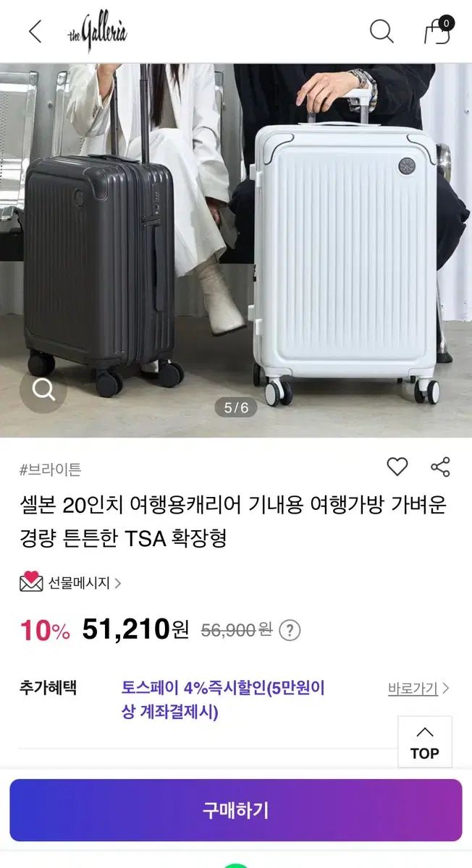Toggle the heart wishlist icon
Image resolution: width=472 pixels, height=868 pixels.
[x=397, y=467]
